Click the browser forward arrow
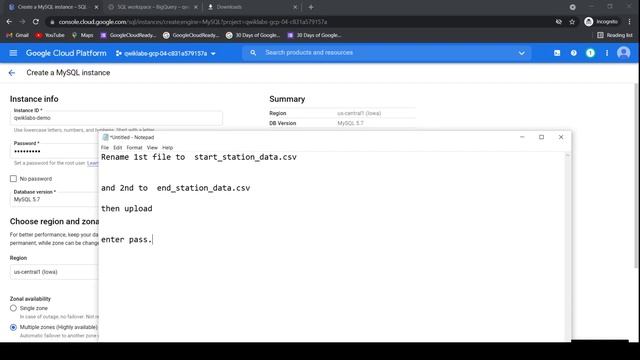Viewport: 640px width, 360px height. [x=22, y=22]
